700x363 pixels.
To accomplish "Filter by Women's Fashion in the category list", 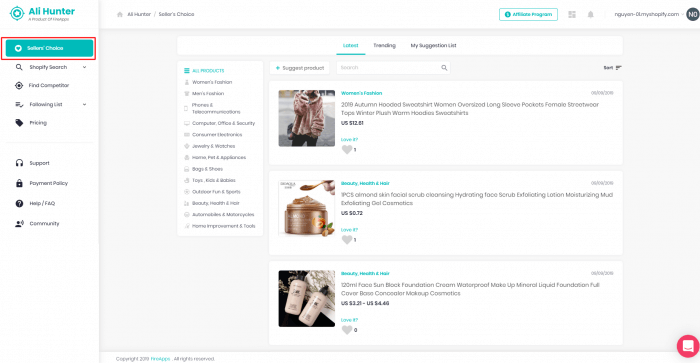I will click(x=208, y=82).
